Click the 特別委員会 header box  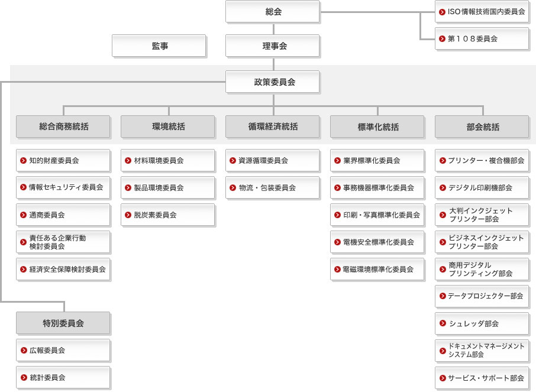(63, 323)
